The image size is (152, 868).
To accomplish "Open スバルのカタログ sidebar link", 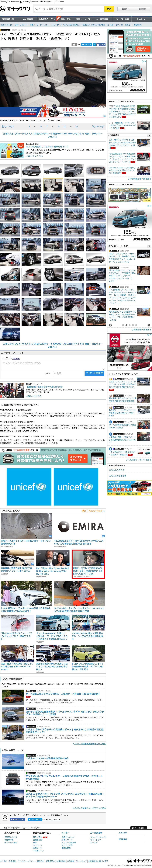I will [117, 470].
